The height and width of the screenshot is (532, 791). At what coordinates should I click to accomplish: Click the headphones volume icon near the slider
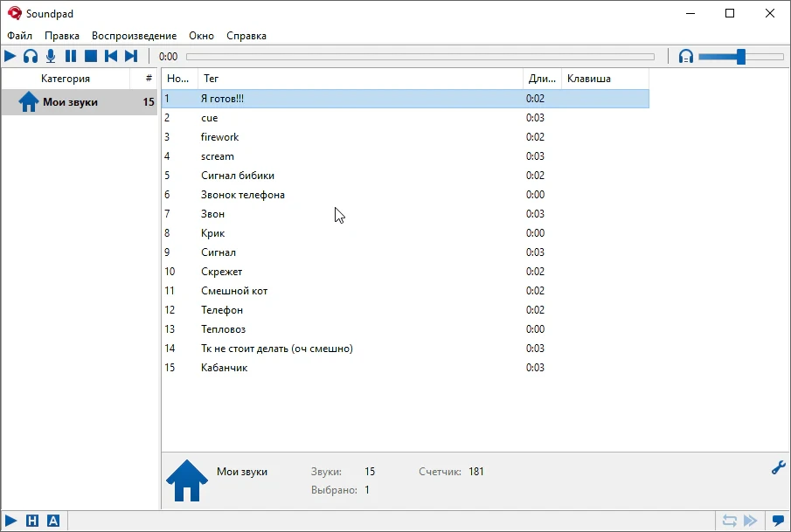coord(685,56)
